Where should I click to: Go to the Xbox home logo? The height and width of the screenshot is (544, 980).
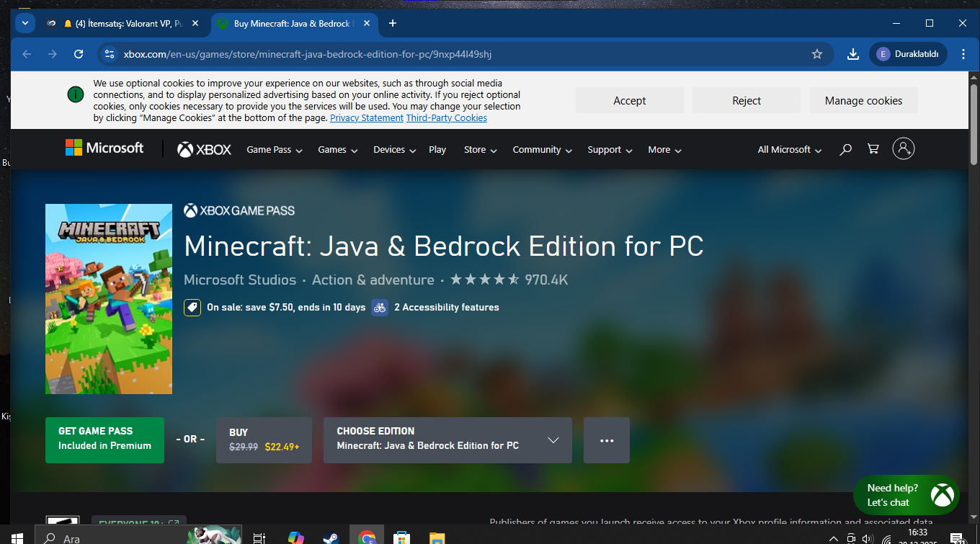(x=205, y=149)
